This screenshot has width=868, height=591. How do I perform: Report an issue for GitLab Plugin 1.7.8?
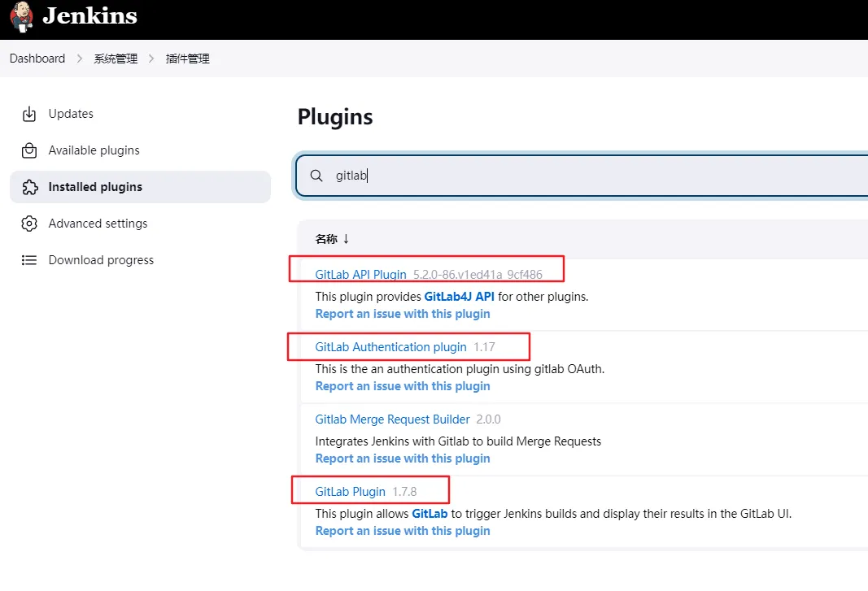pos(403,531)
